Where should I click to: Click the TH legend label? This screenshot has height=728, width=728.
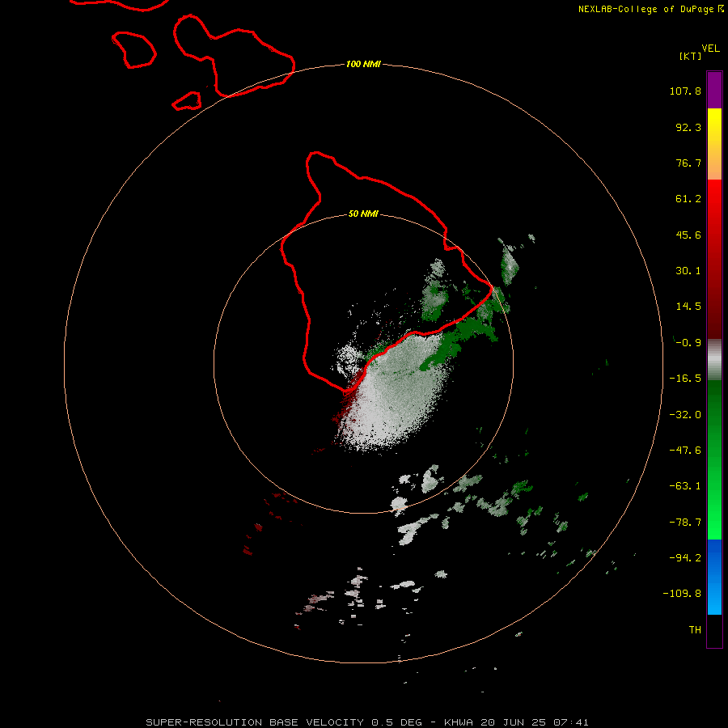tap(695, 629)
